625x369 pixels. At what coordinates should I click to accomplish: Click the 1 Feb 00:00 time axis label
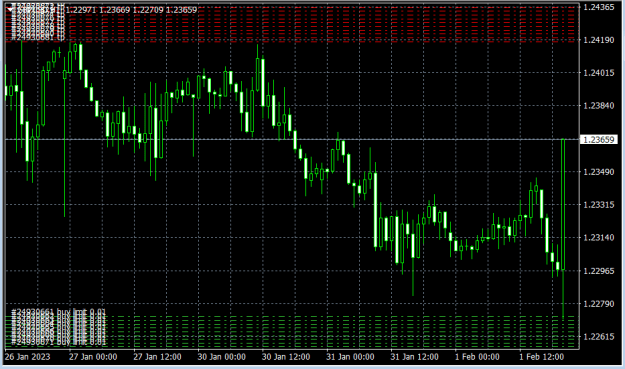[x=477, y=357]
